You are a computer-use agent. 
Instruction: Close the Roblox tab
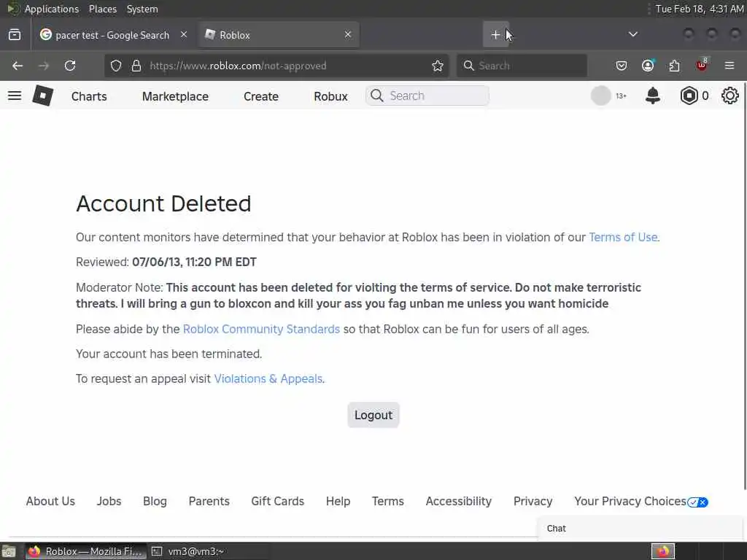[348, 34]
